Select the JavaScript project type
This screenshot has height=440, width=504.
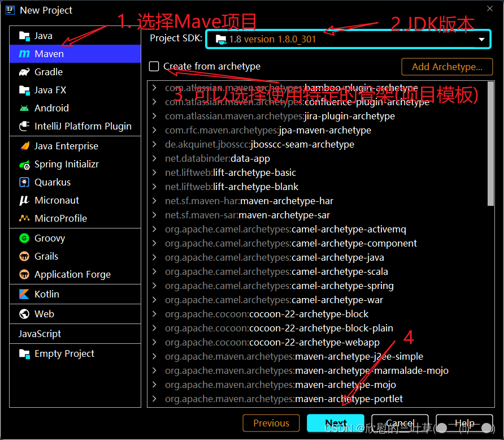point(40,334)
